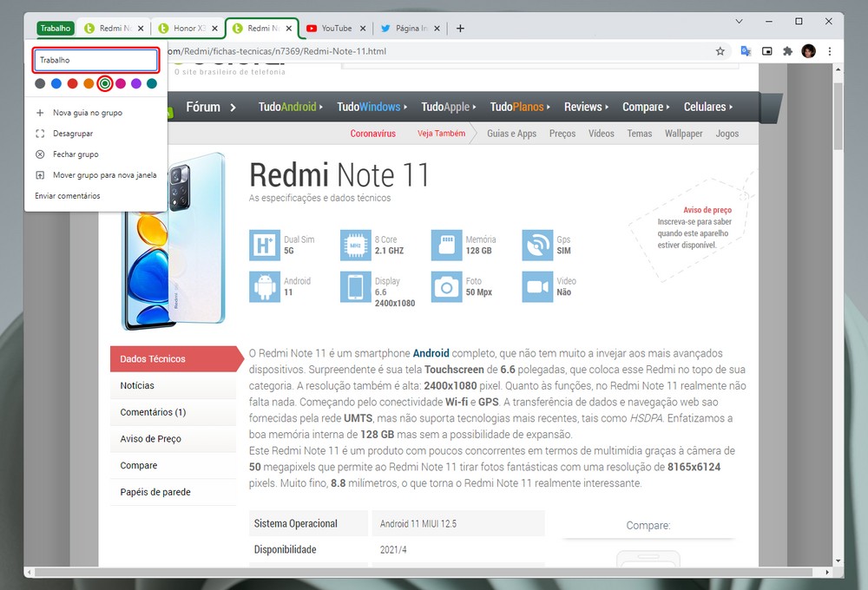Click the Video camcorder icon

(537, 286)
